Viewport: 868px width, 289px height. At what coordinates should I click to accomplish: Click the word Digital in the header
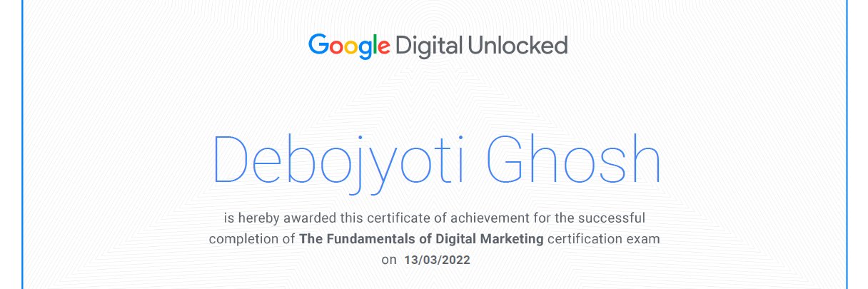click(x=428, y=46)
